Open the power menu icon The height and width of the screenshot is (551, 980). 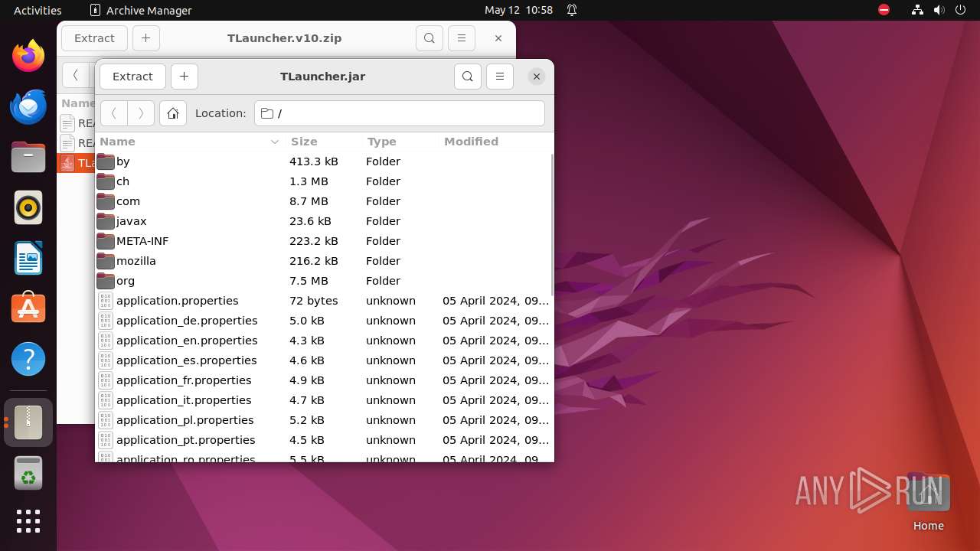coord(962,10)
